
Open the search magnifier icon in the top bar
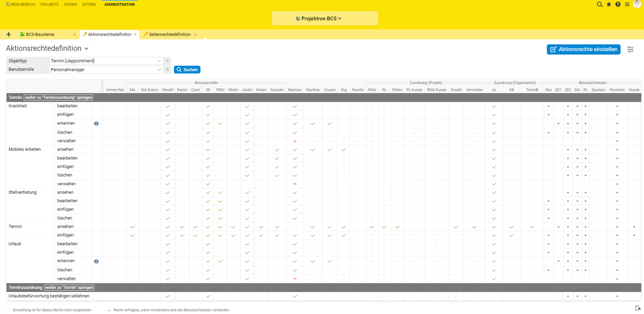(599, 4)
